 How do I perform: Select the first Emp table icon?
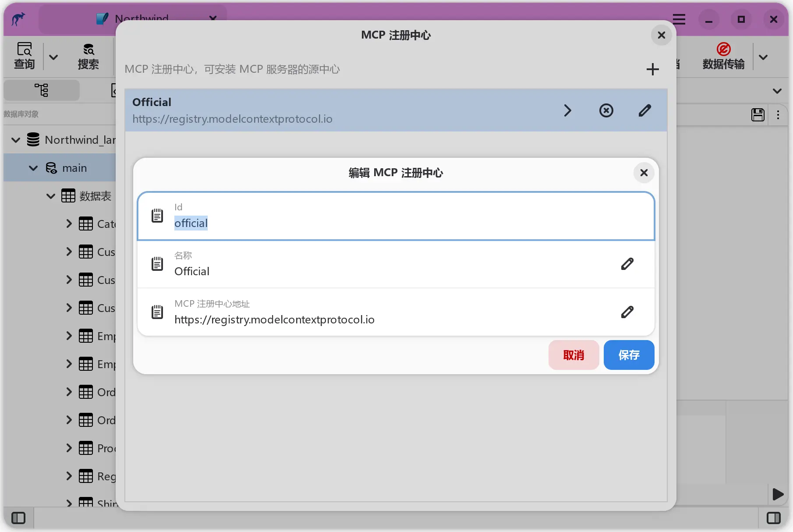(x=86, y=336)
